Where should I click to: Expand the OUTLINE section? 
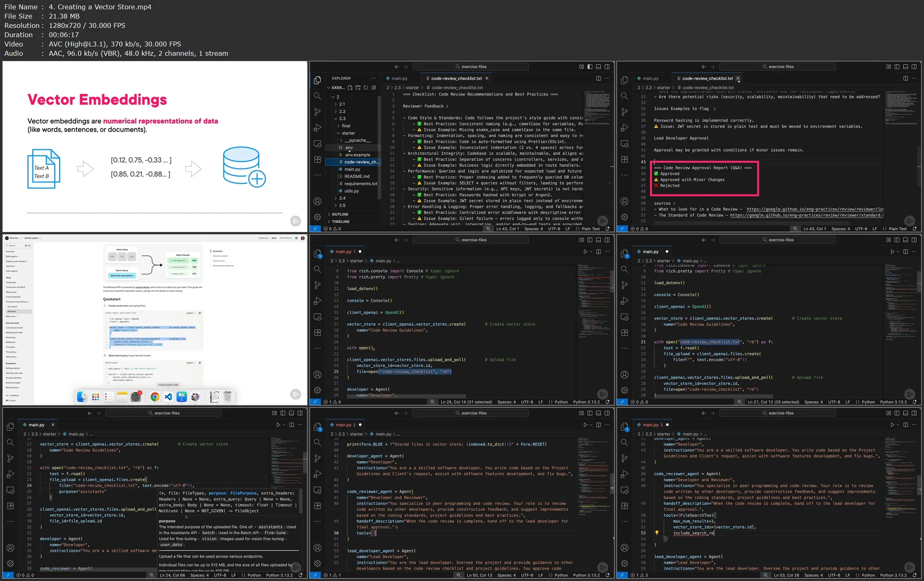[x=340, y=214]
